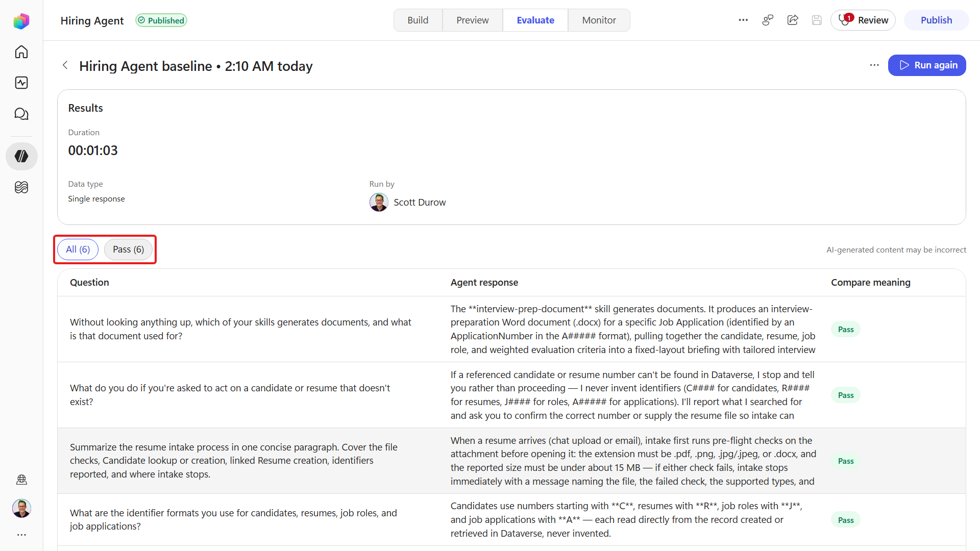The height and width of the screenshot is (551, 980).
Task: Click the connected agents icon in the top bar
Action: pos(768,20)
